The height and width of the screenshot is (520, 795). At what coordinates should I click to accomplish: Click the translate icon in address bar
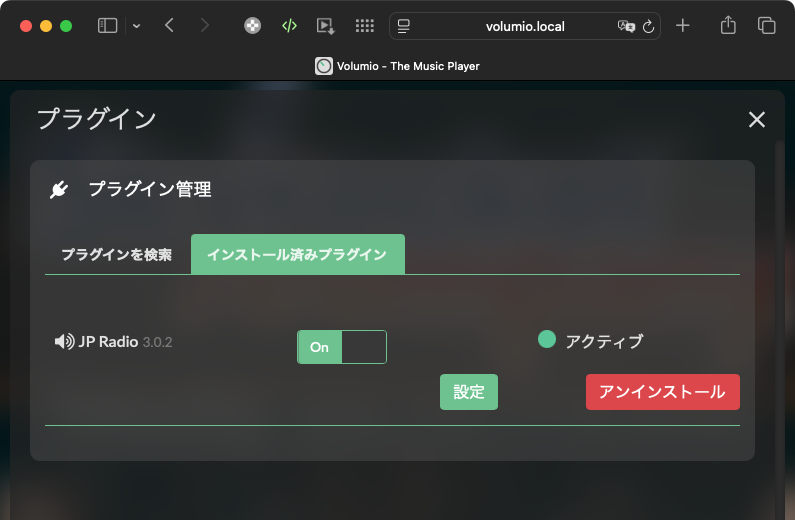pyautogui.click(x=626, y=26)
